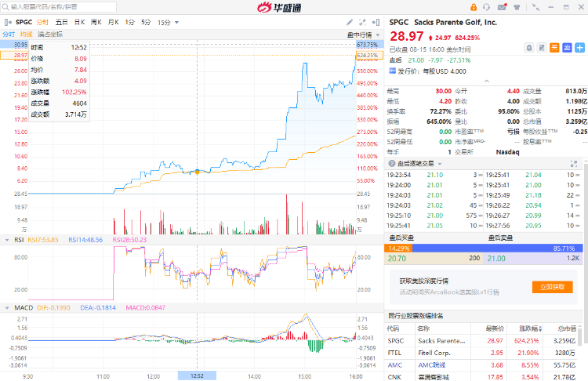Collapse the MACD indicator panel arrow
This screenshot has height=381, width=588.
coord(7,308)
